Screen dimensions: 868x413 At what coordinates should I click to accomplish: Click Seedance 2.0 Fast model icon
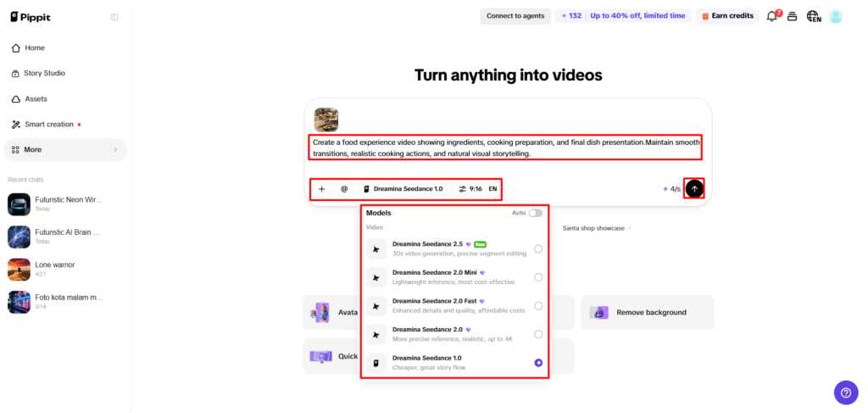click(x=376, y=305)
